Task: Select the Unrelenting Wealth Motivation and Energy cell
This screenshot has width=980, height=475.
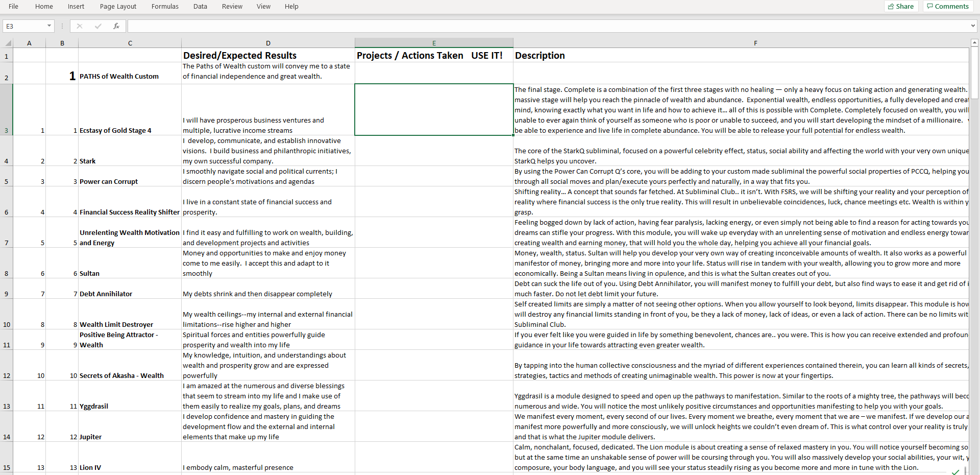Action: click(x=130, y=232)
